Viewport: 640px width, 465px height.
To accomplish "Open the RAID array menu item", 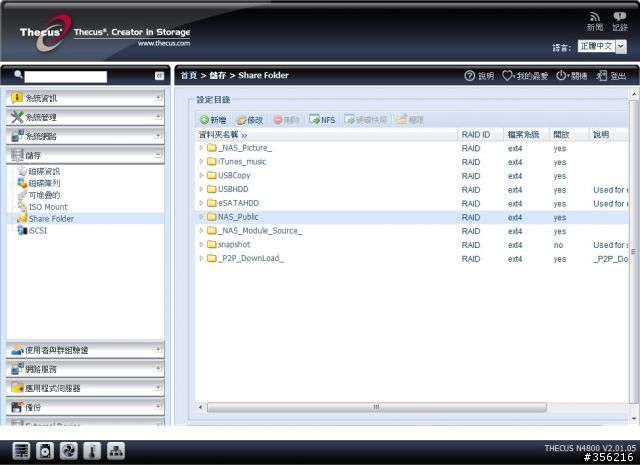I will point(44,183).
